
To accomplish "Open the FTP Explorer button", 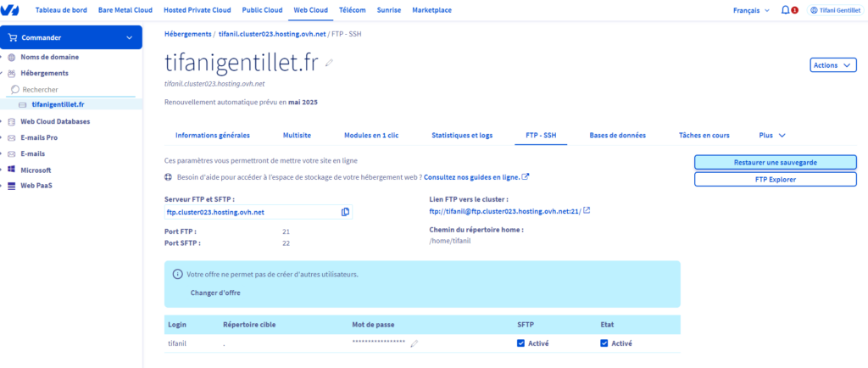I will pyautogui.click(x=775, y=180).
